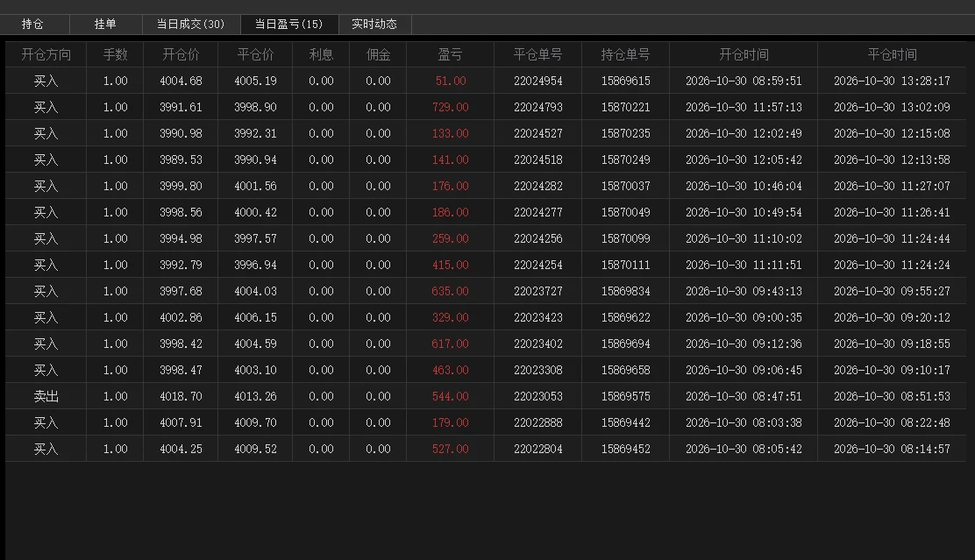Sort by 平仓时间 column header
The height and width of the screenshot is (560, 975).
click(x=892, y=54)
